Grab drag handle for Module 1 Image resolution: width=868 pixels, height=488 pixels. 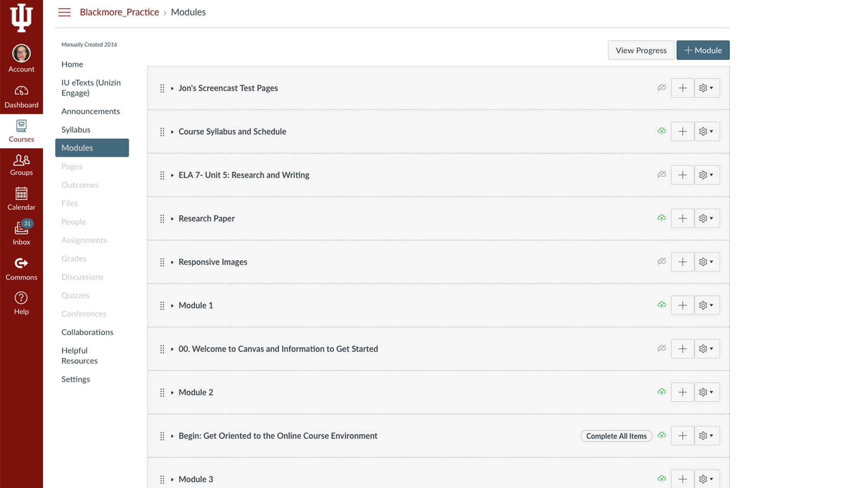[162, 305]
